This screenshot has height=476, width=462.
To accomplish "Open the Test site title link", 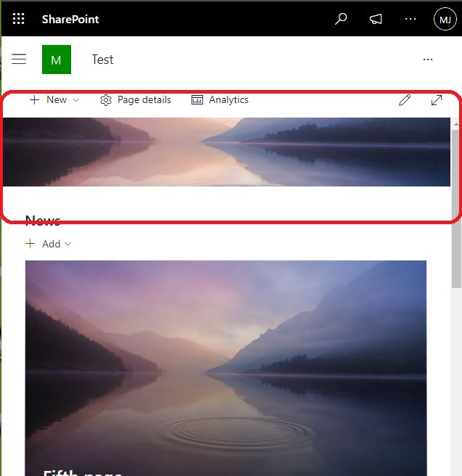I will tap(102, 59).
